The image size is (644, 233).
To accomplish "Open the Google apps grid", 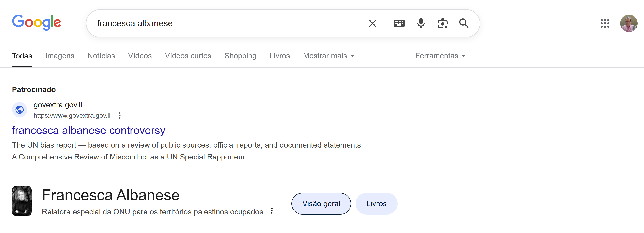I will 605,24.
